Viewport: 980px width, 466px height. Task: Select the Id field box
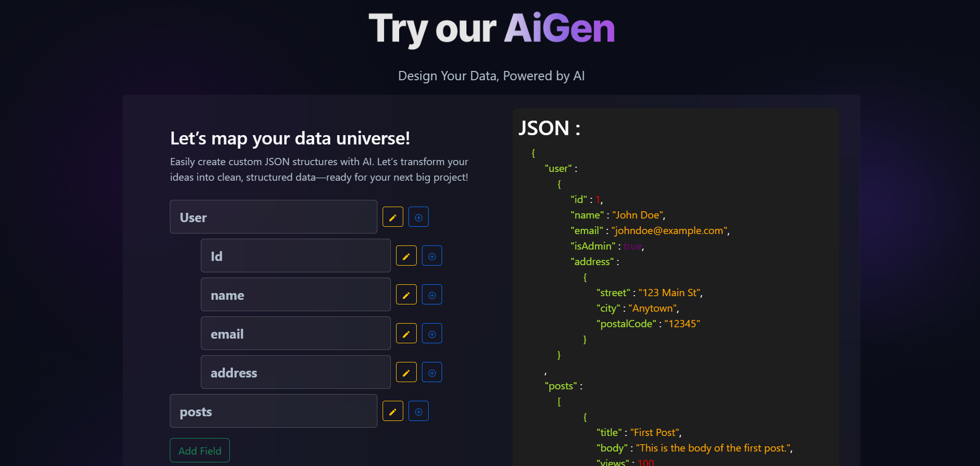[296, 256]
